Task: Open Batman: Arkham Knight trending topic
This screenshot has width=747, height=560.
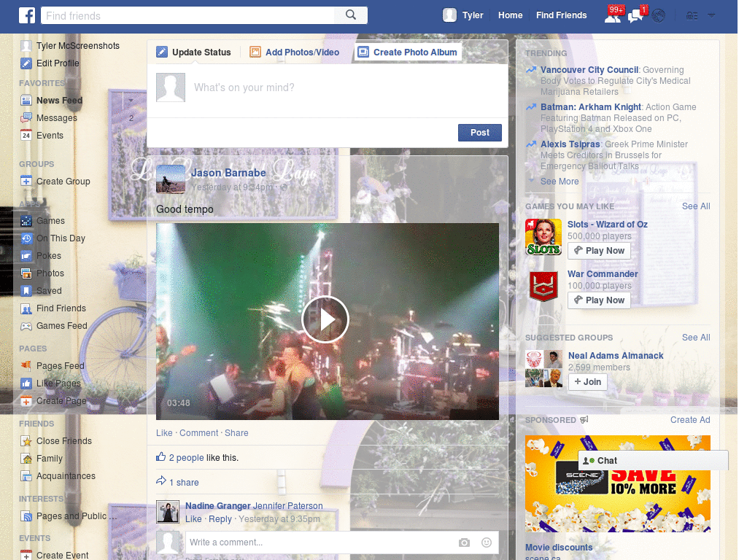Action: pos(591,107)
